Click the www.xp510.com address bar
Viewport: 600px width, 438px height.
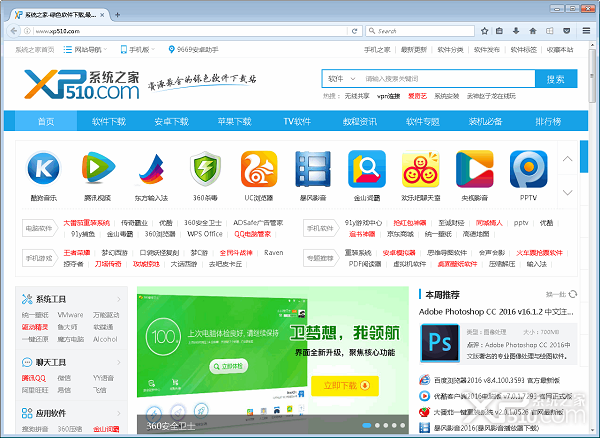191,31
